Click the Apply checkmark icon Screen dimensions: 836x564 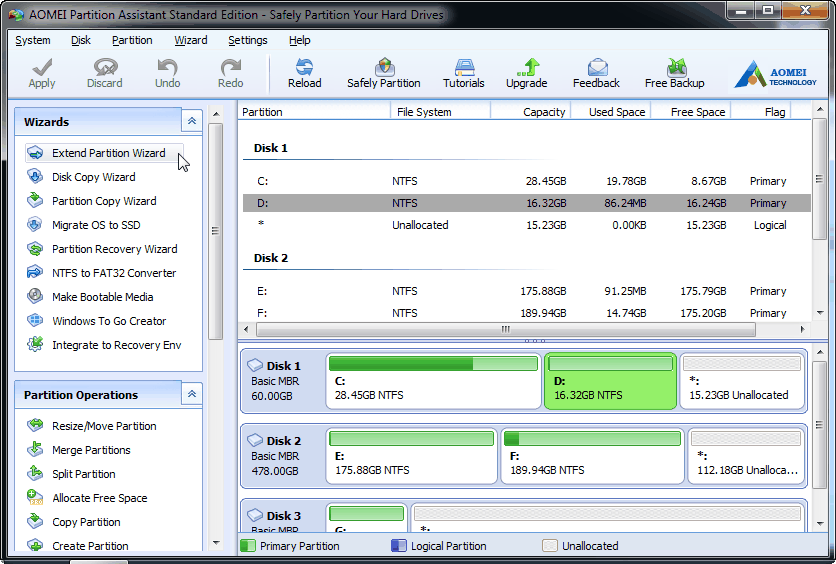pos(42,67)
